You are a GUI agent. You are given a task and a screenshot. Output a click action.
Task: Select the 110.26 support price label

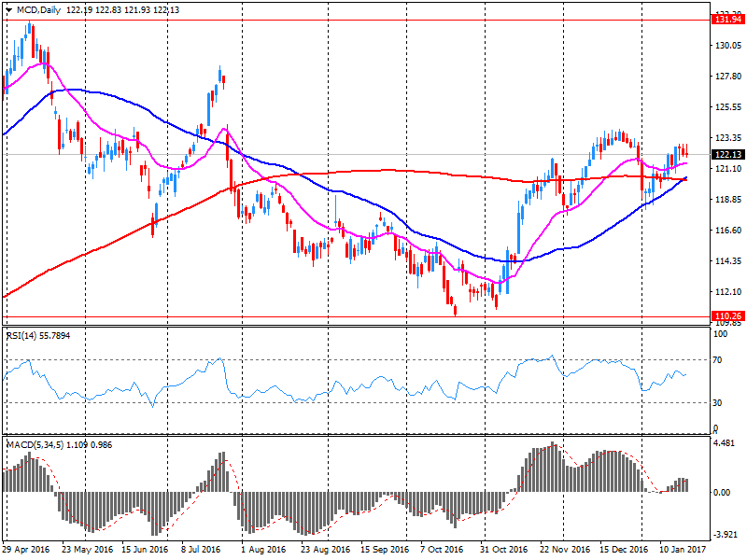(x=728, y=316)
